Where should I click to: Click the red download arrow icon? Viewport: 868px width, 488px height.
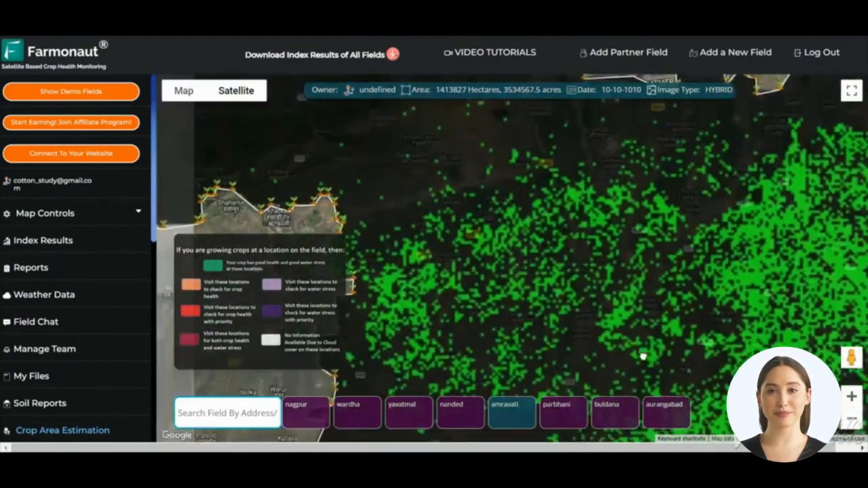point(393,54)
